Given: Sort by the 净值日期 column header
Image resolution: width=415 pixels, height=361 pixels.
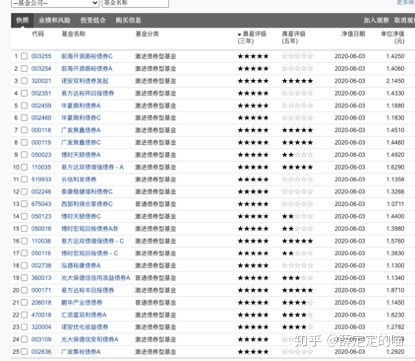Looking at the screenshot, I should click(353, 34).
